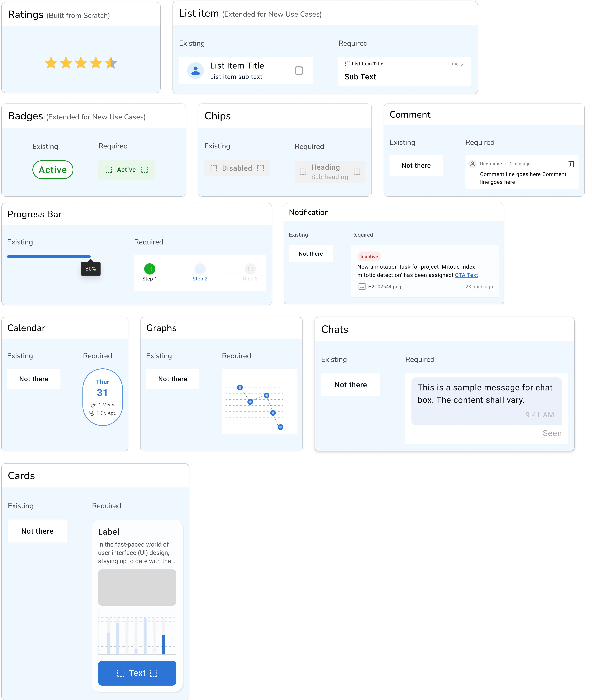Image resolution: width=592 pixels, height=700 pixels.
Task: Click the half-filled fifth rating star
Action: pyautogui.click(x=111, y=63)
